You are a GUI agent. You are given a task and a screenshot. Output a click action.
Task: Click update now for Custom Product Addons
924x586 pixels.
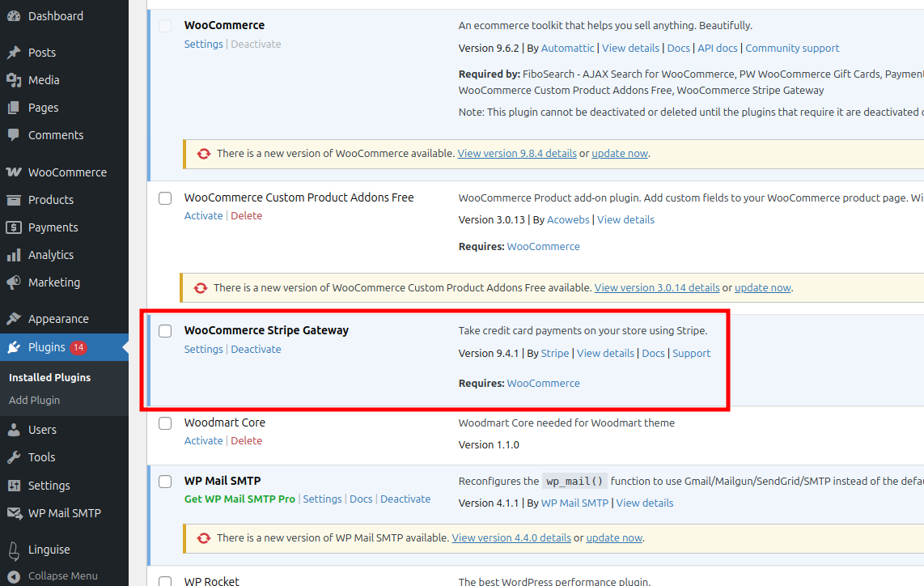click(762, 287)
